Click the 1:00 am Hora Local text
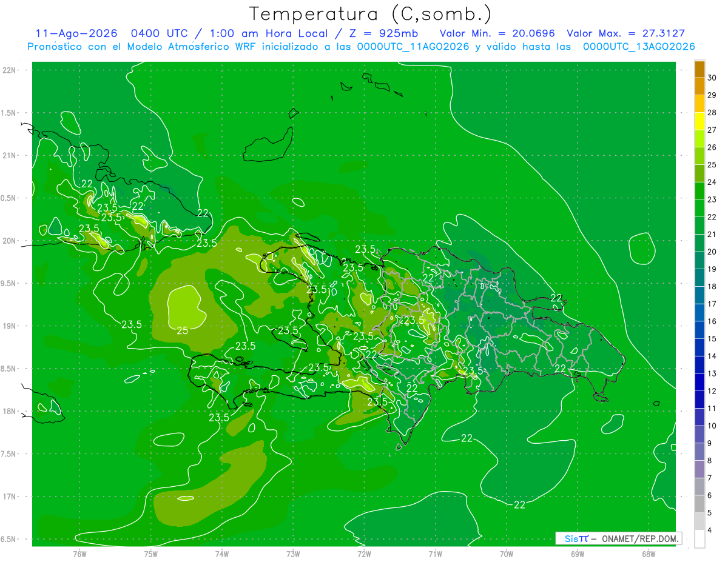The width and height of the screenshot is (728, 562). (269, 33)
